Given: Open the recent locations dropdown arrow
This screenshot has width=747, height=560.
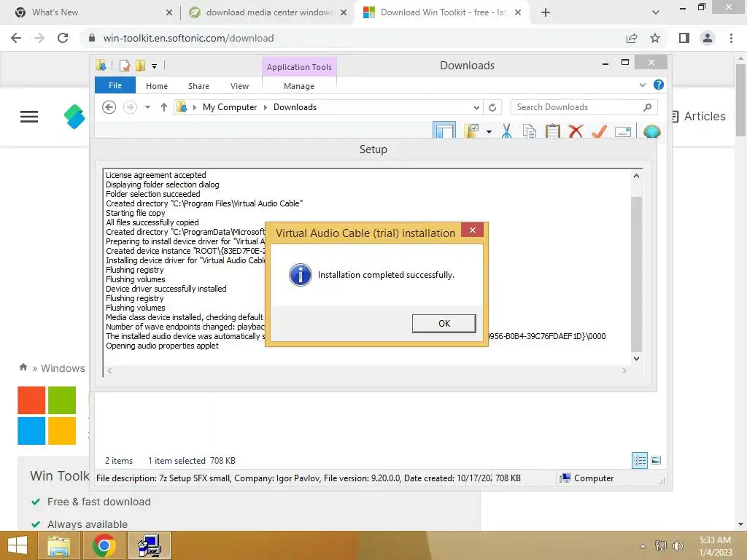Looking at the screenshot, I should pos(147,107).
